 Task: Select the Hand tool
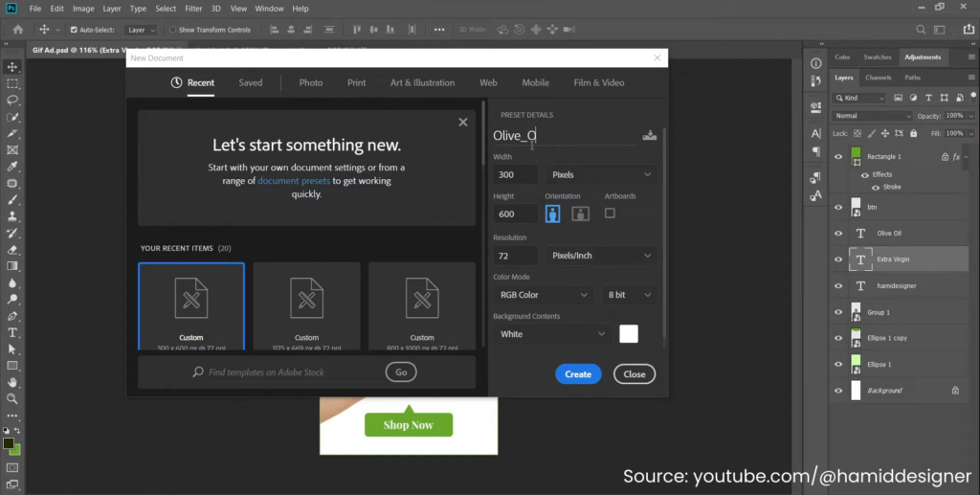(x=11, y=382)
